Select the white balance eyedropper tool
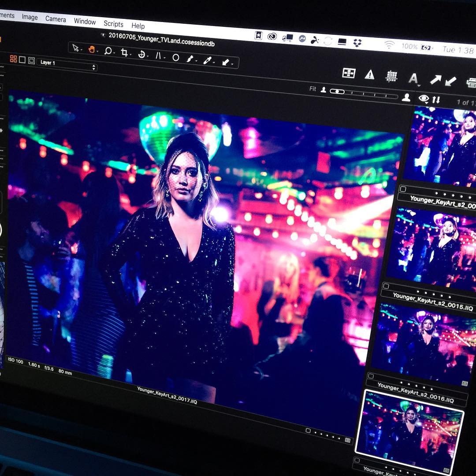 point(207,60)
